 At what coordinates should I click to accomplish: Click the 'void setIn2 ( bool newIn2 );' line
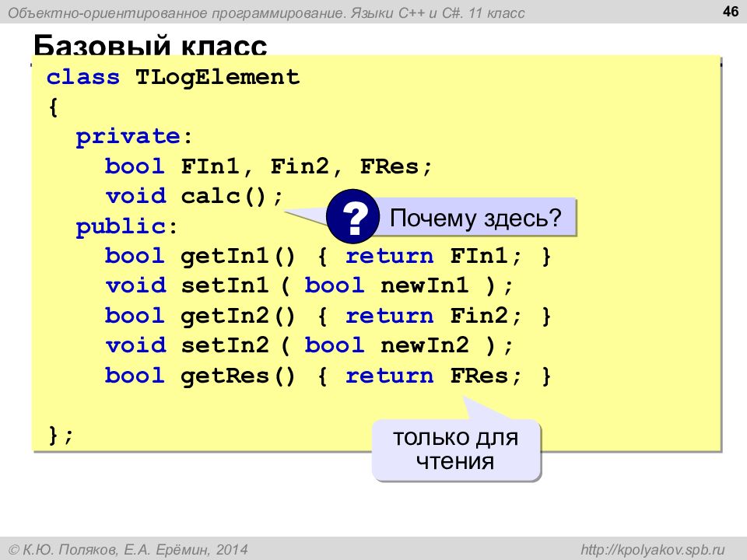(309, 345)
